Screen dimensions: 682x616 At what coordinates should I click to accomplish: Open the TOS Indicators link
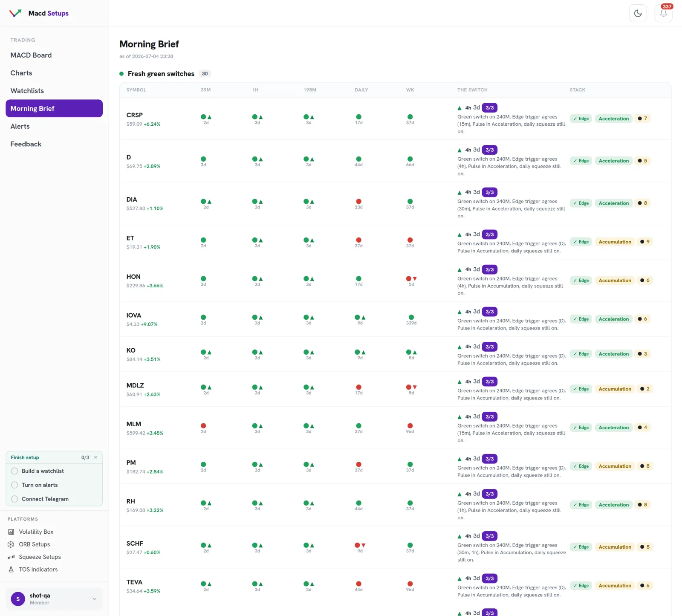38,570
